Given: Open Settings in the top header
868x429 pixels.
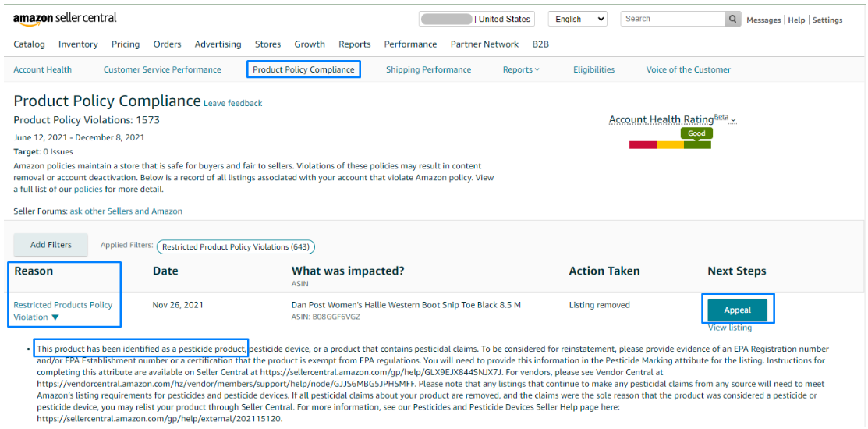Looking at the screenshot, I should (827, 20).
